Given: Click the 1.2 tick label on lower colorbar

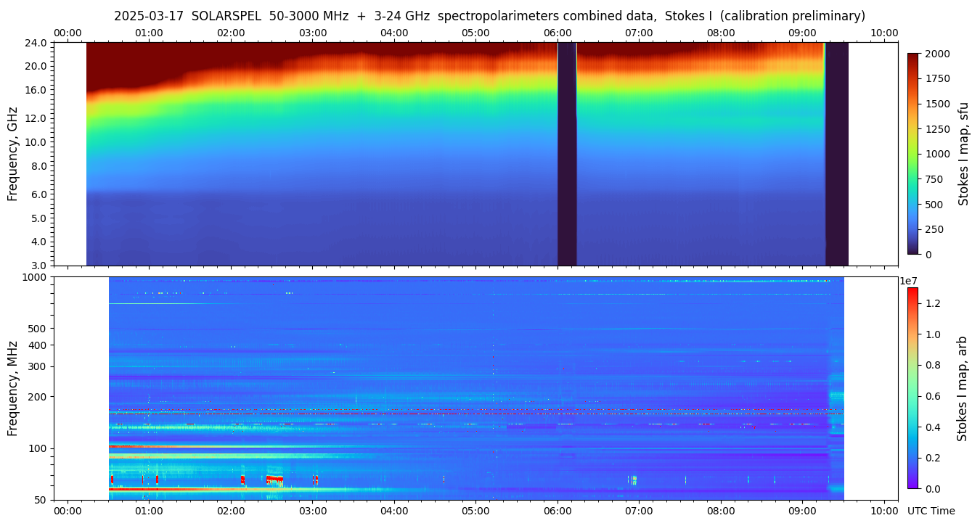Looking at the screenshot, I should [x=933, y=303].
